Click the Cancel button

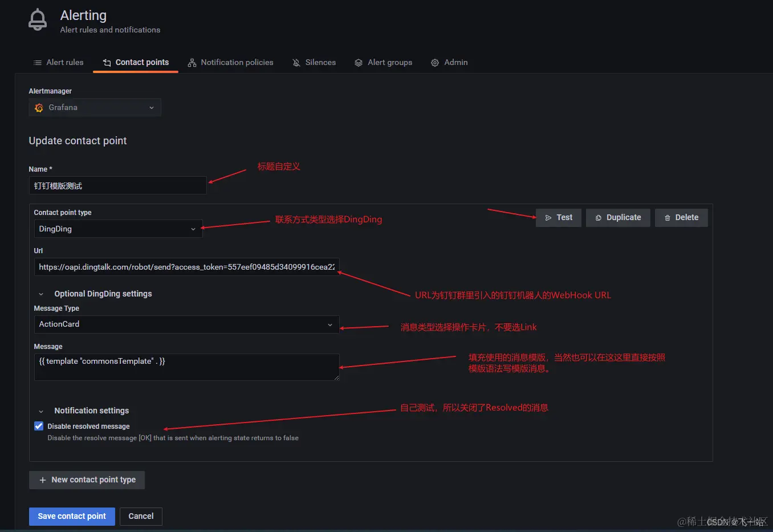coord(141,517)
